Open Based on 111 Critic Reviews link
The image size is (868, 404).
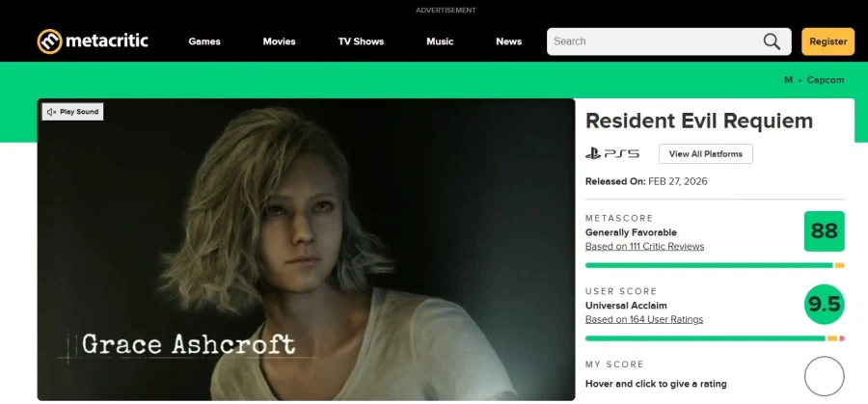(x=644, y=247)
